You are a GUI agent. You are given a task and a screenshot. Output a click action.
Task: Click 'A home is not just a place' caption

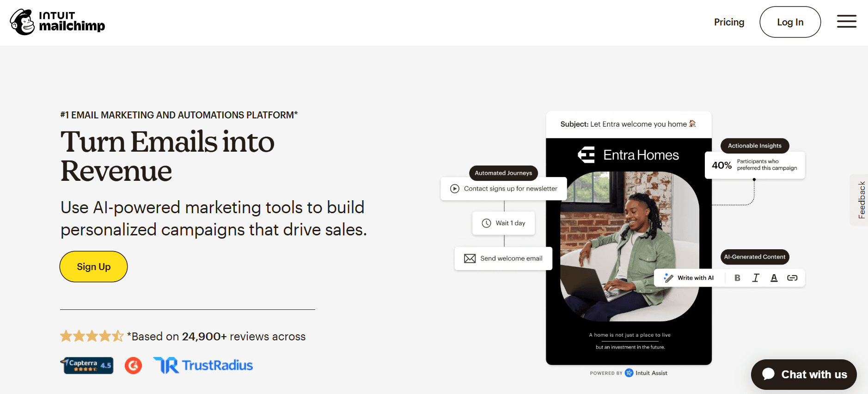click(x=630, y=335)
